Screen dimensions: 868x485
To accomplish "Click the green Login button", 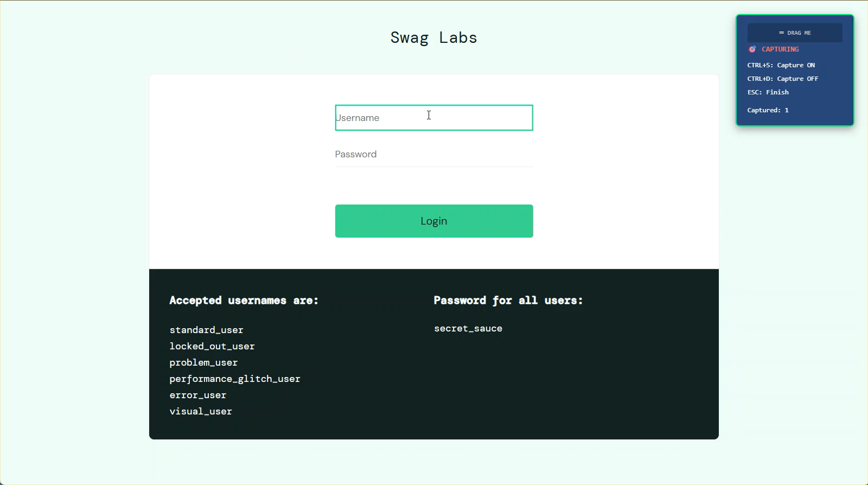I will (434, 221).
